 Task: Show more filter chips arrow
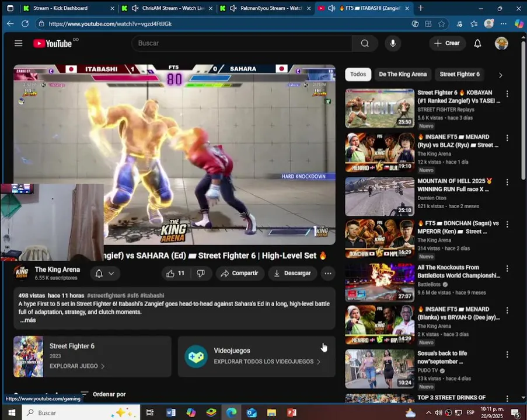click(500, 75)
